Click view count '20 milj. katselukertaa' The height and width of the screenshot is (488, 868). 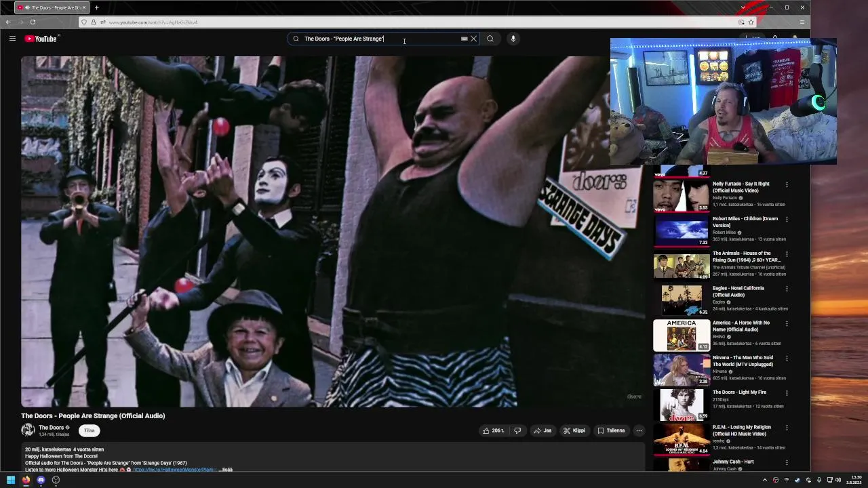coord(47,449)
